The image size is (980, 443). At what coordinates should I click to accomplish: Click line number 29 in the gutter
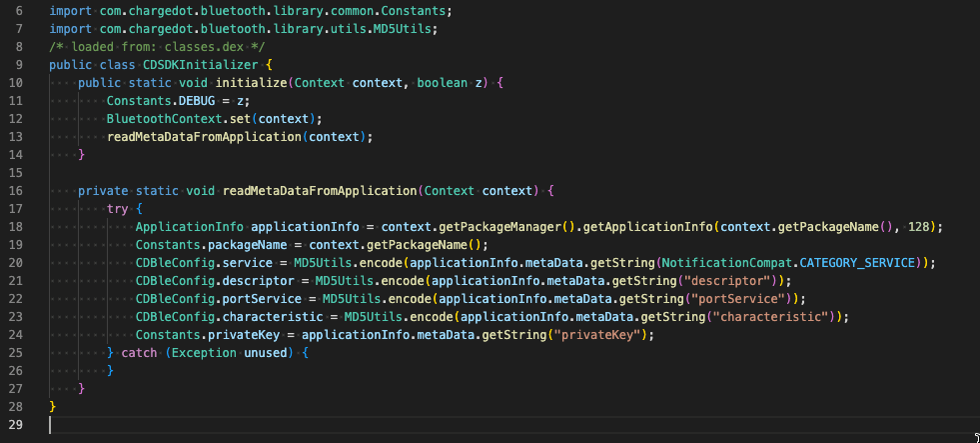tap(16, 425)
